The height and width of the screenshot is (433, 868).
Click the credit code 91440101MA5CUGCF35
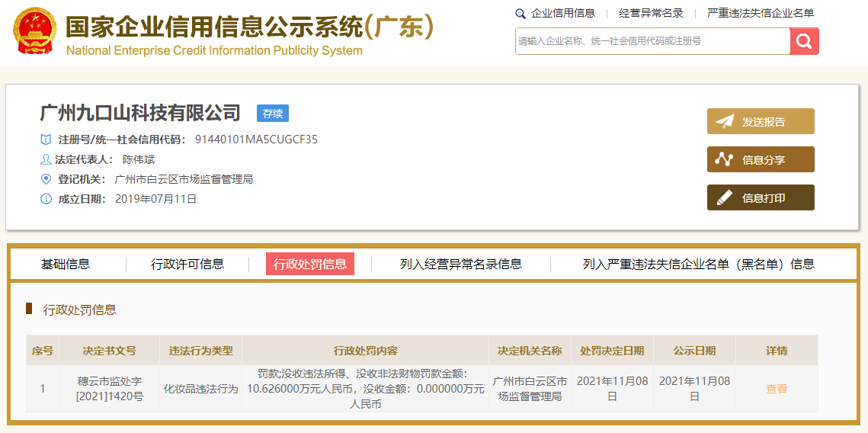pyautogui.click(x=256, y=140)
